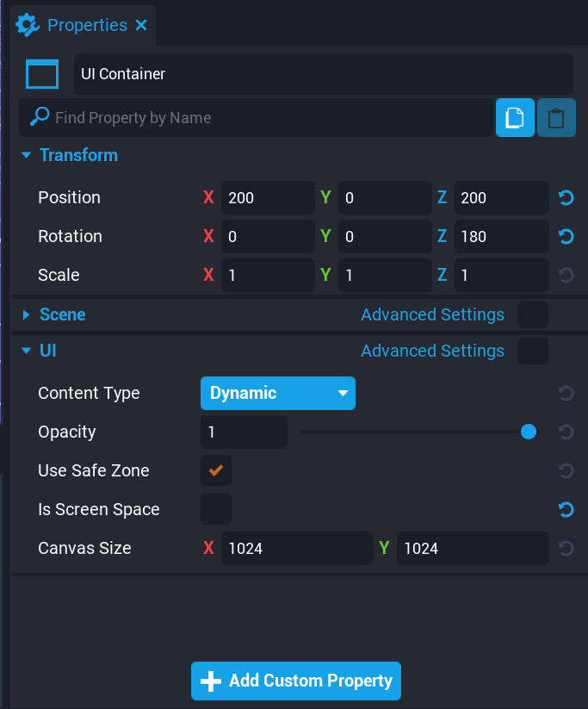
Task: Select the Properties tab
Action: [x=86, y=26]
